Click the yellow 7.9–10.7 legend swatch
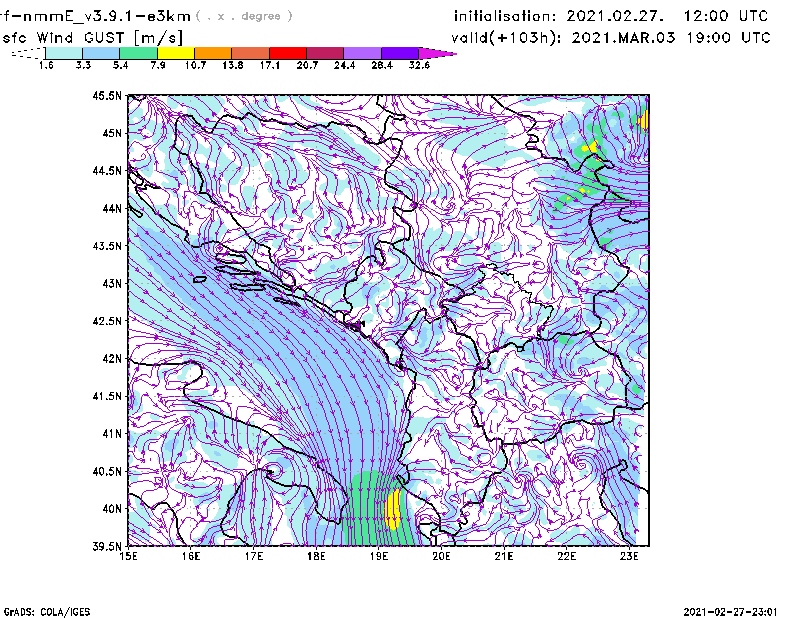This screenshot has width=800, height=618. click(176, 53)
